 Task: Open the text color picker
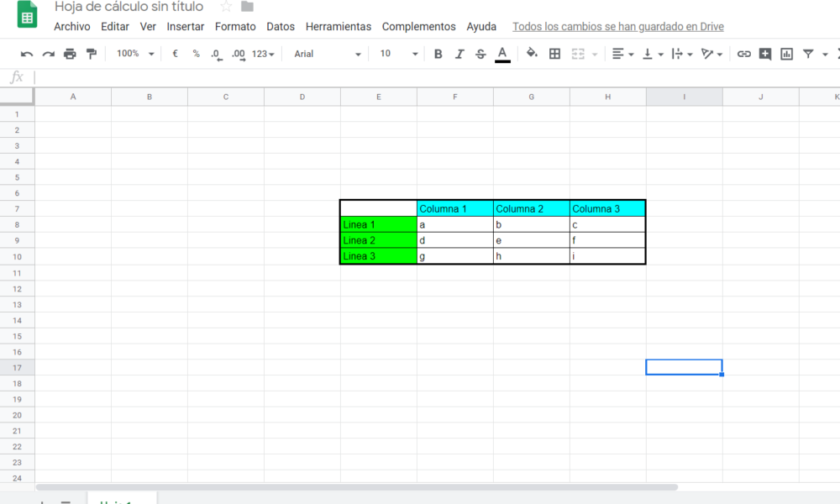pyautogui.click(x=502, y=53)
